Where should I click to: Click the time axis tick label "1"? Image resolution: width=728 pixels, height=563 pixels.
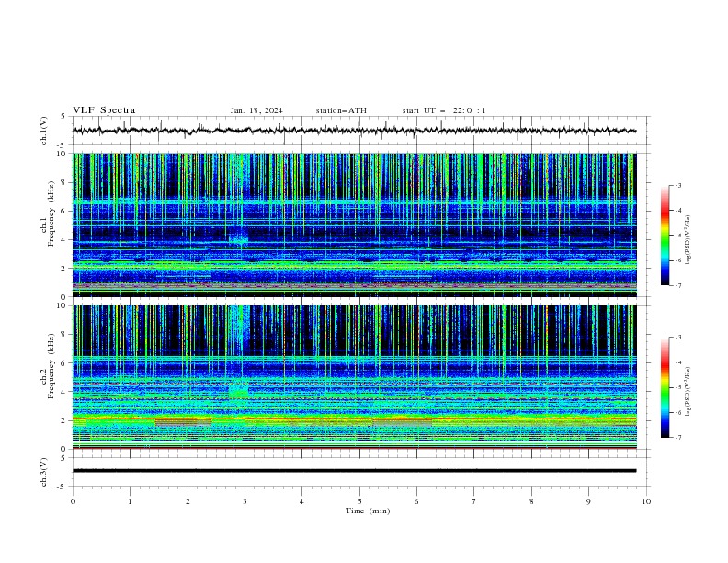pyautogui.click(x=130, y=501)
